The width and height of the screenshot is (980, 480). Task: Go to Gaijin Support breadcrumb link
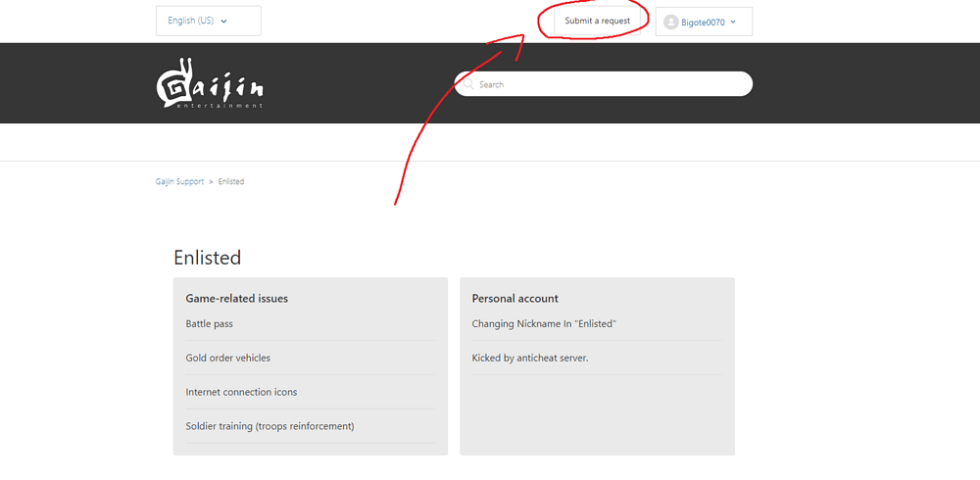click(179, 181)
